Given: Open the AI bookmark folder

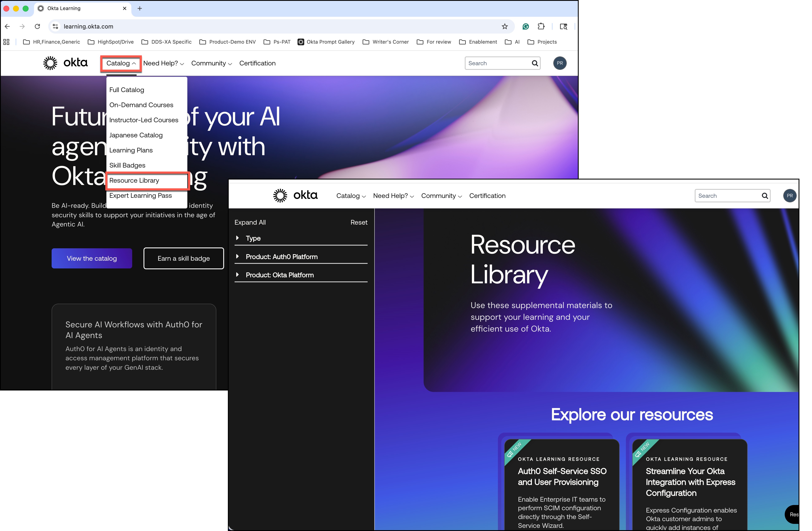Looking at the screenshot, I should tap(512, 42).
